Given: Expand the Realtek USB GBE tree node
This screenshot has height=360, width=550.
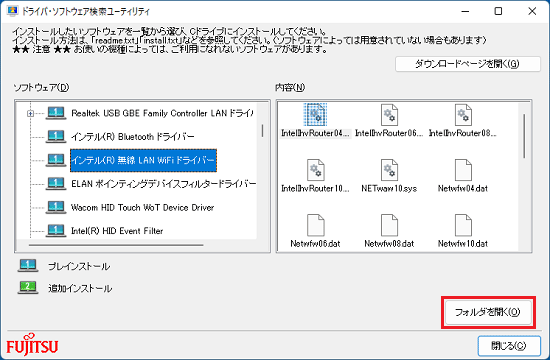Looking at the screenshot, I should click(x=31, y=113).
